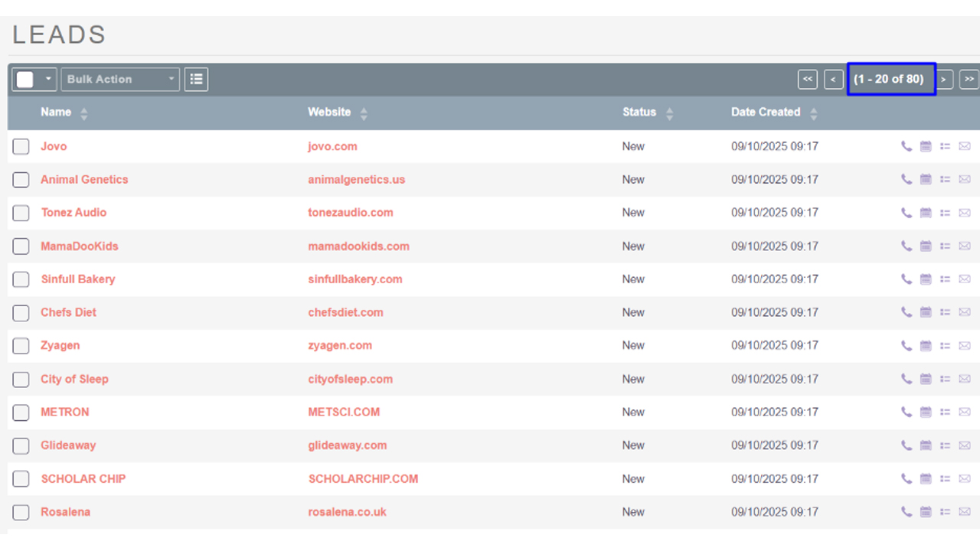Click envelope icon for Chefs Diet
Image resolution: width=980 pixels, height=551 pixels.
965,312
